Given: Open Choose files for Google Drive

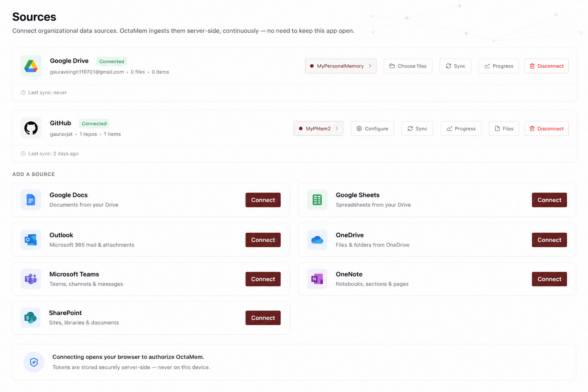Looking at the screenshot, I should [408, 66].
